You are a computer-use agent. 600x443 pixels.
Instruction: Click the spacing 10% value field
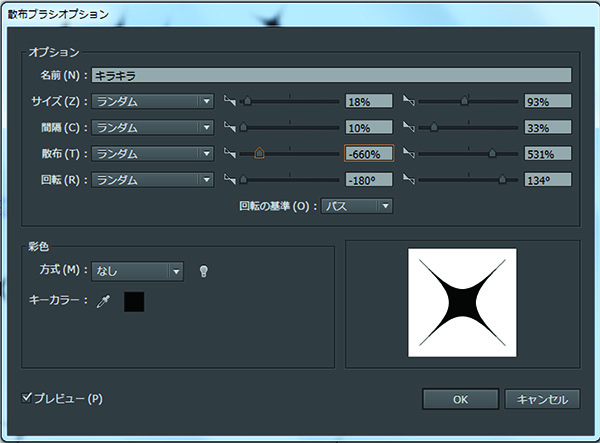click(x=369, y=127)
